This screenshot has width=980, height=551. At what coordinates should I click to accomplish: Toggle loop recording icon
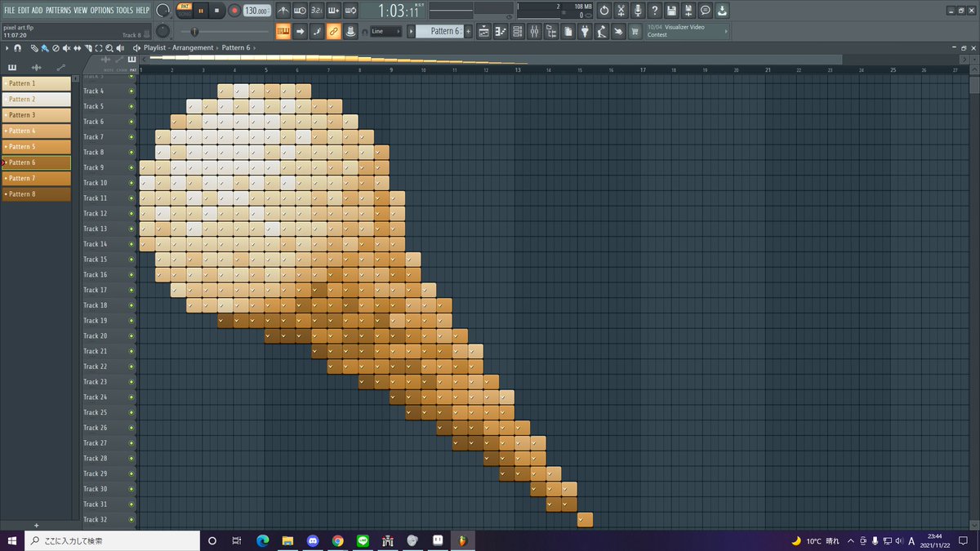(350, 11)
